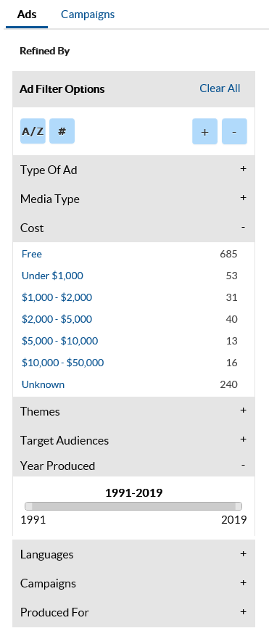Open the Target Audiences filter
Screen dimensions: 269x644
coord(133,440)
